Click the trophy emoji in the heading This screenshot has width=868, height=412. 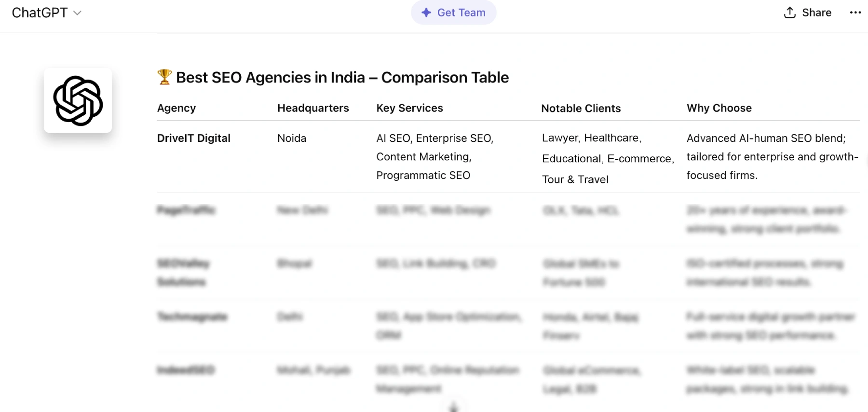[x=164, y=77]
